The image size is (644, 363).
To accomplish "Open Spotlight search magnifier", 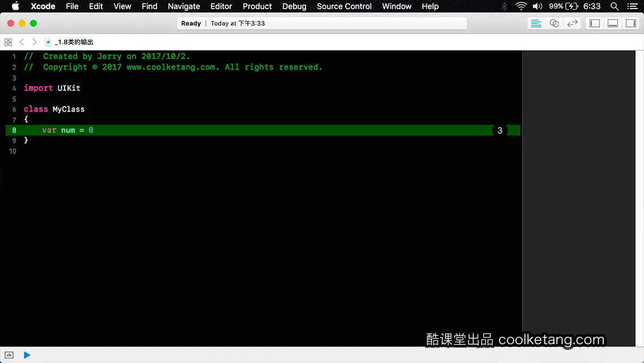I will 615,6.
